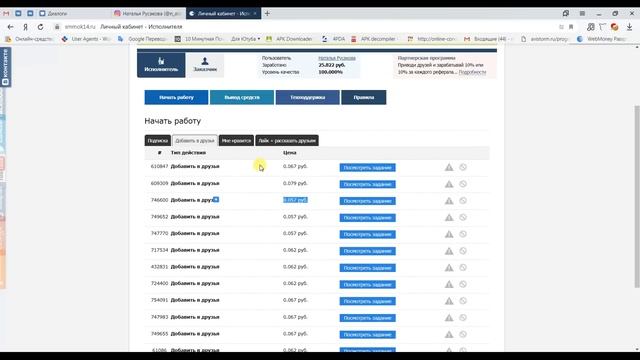Open user profile link 'Наталья Русакова'
Image resolution: width=640 pixels, height=360 pixels.
pos(337,58)
